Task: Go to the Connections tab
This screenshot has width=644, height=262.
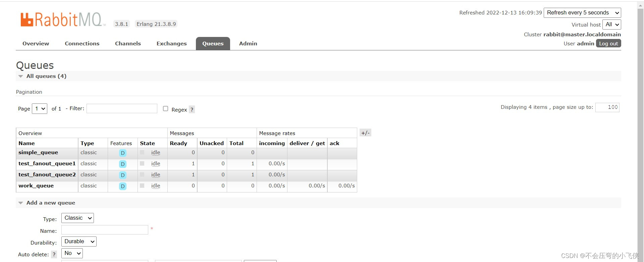Action: pos(82,44)
